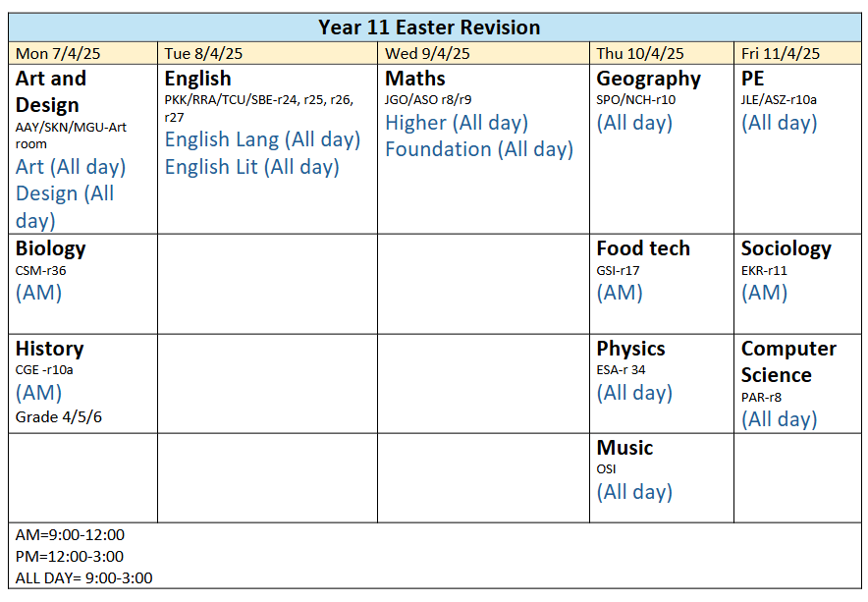Select the History Grade 4/5/6 note
The height and width of the screenshot is (602, 868).
click(x=59, y=417)
